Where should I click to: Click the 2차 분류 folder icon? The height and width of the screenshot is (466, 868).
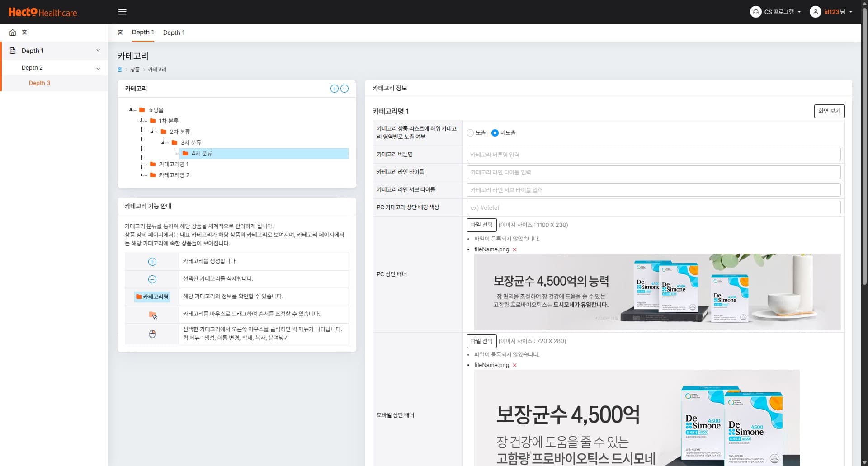point(164,132)
